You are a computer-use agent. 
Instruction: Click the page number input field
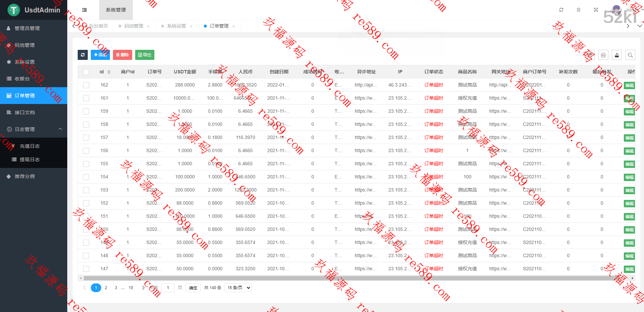pos(168,288)
